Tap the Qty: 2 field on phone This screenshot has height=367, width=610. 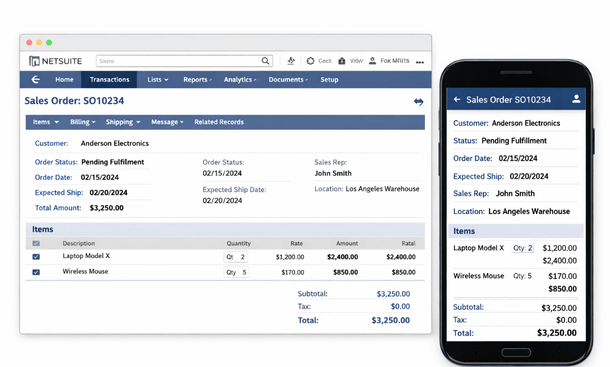click(522, 248)
